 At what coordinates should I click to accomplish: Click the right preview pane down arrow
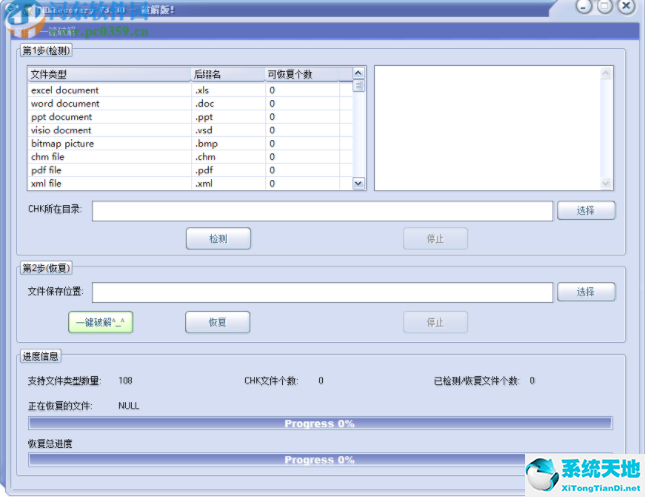click(606, 183)
